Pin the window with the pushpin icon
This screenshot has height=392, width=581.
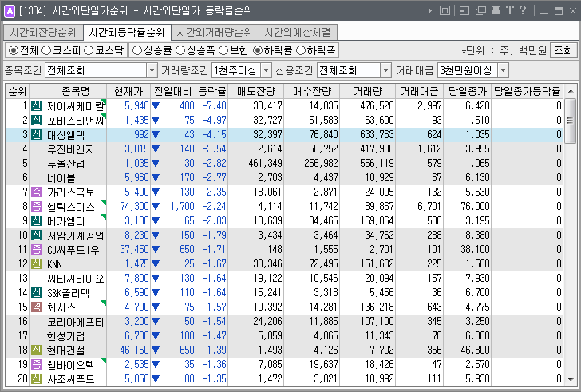pyautogui.click(x=496, y=10)
